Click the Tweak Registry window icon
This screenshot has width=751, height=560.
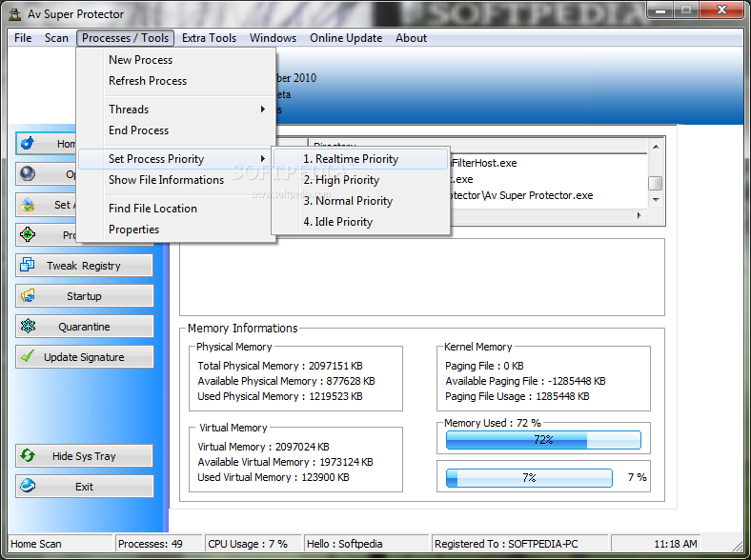click(28, 265)
